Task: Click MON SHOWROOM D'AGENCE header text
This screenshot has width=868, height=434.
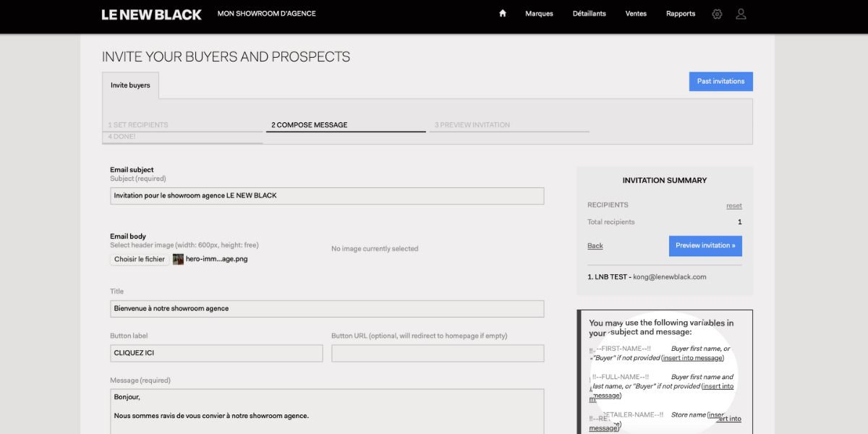Action: 266,14
